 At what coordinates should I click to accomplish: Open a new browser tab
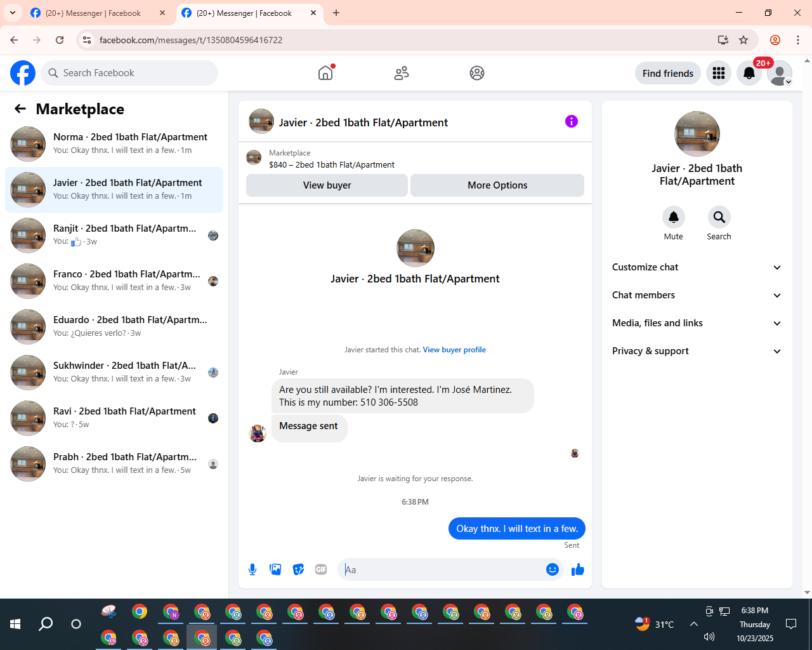(336, 13)
